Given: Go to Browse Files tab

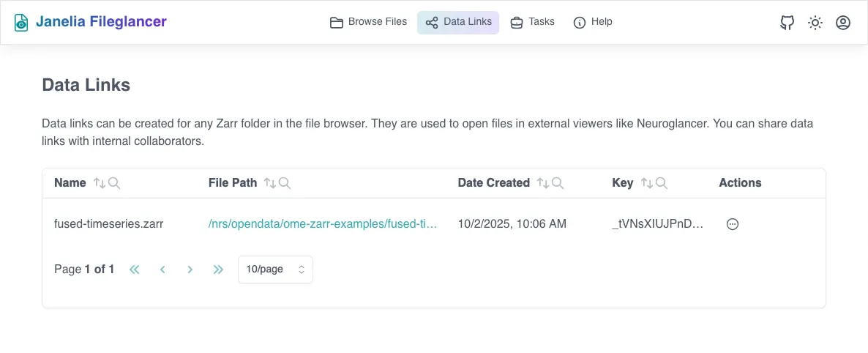Looking at the screenshot, I should coord(368,22).
